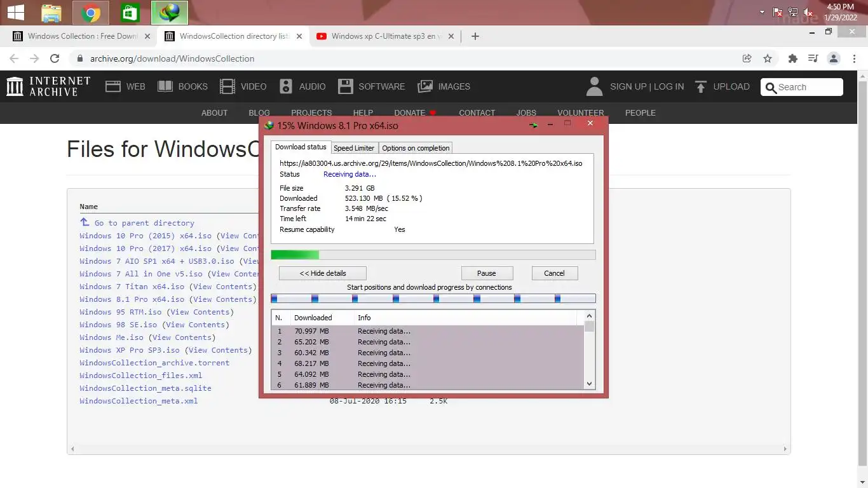This screenshot has height=488, width=868.
Task: Select the Speed Limiter tab in IDM
Action: click(x=354, y=148)
